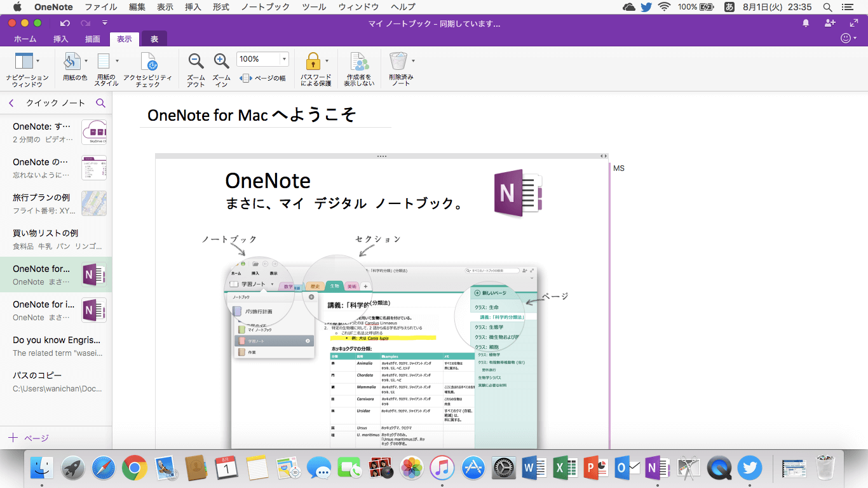Click the search magnifier in sidebar
This screenshot has height=488, width=868.
tap(100, 103)
